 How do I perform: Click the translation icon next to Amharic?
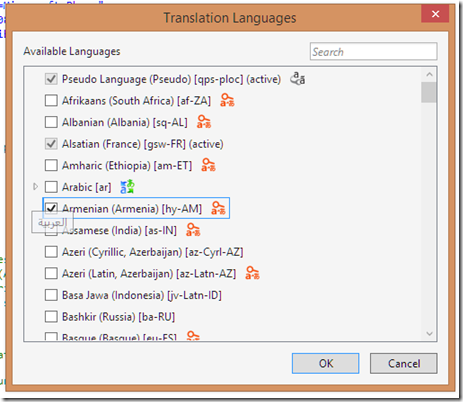pyautogui.click(x=208, y=165)
